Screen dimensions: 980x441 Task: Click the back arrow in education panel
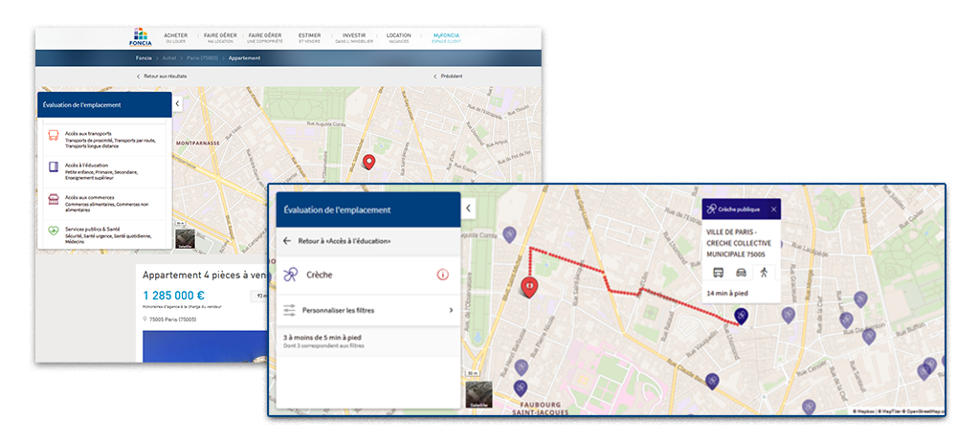287,241
